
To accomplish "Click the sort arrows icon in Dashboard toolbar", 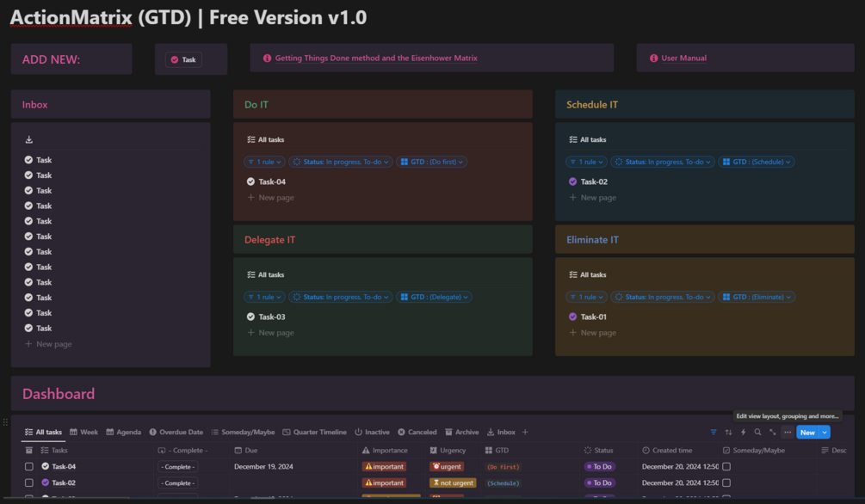I will coord(728,433).
